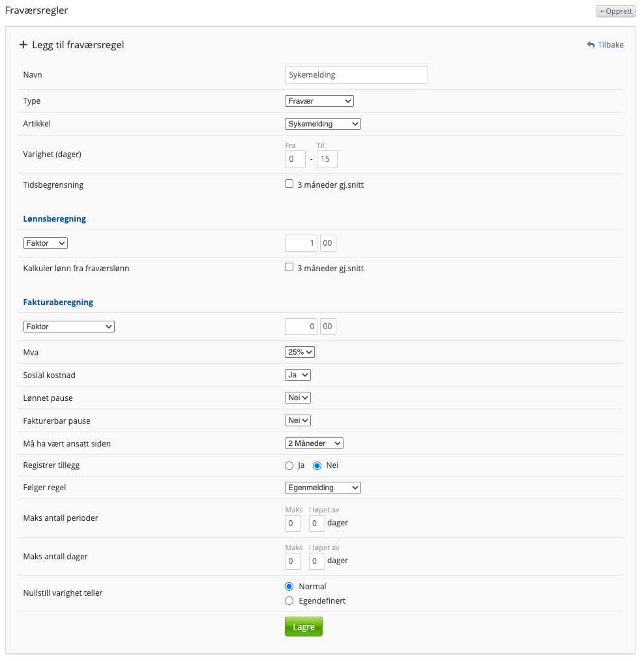Open the Mva 25% dropdown
644x661 pixels.
[300, 352]
